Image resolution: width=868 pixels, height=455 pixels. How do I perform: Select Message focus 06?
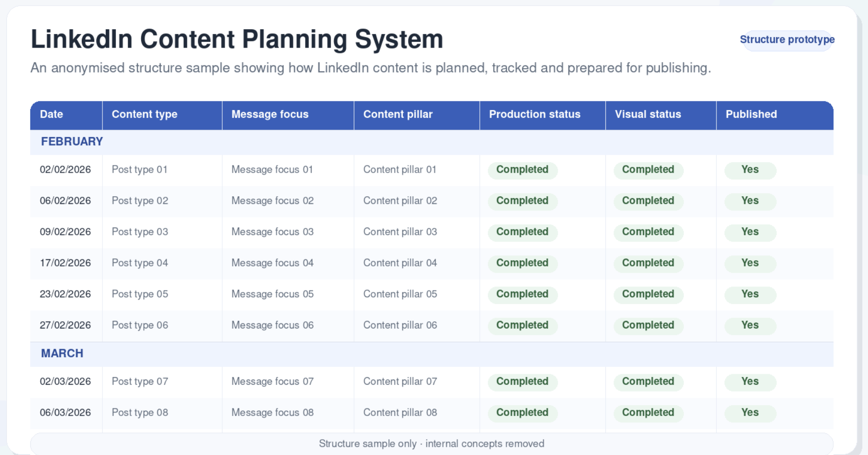pos(272,326)
